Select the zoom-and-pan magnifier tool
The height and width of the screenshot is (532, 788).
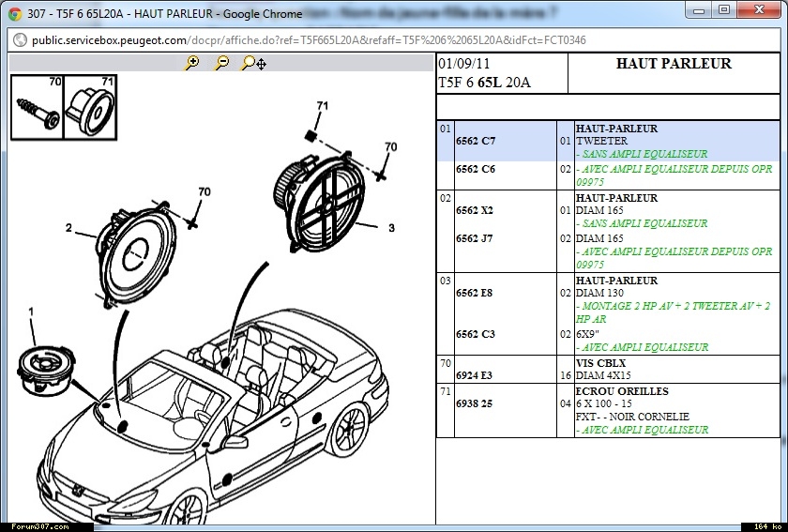(x=254, y=63)
